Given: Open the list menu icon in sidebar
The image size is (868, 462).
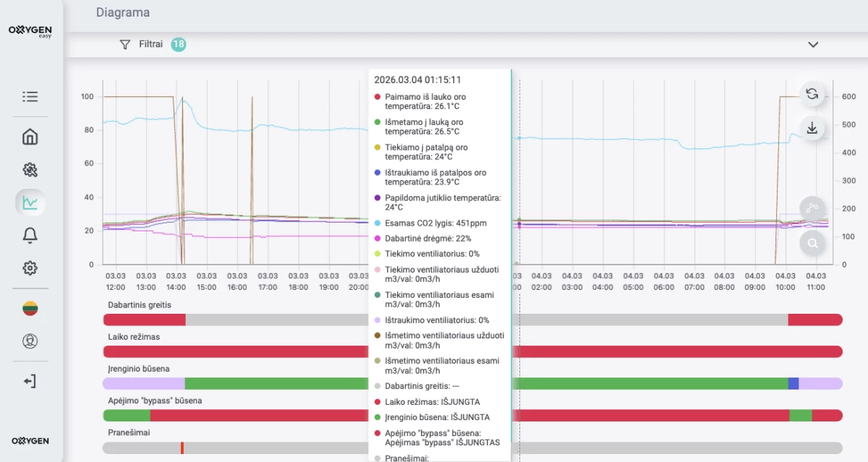Looking at the screenshot, I should click(30, 97).
